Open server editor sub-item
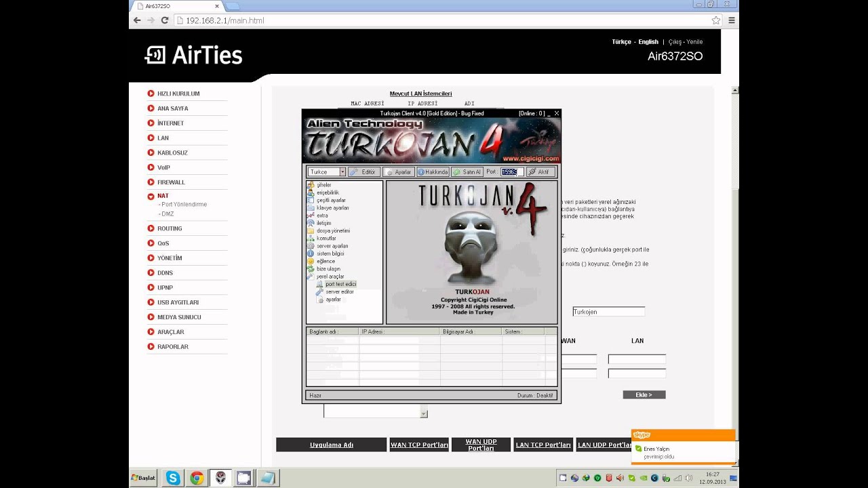Viewport: 868px width, 488px height. pos(339,291)
